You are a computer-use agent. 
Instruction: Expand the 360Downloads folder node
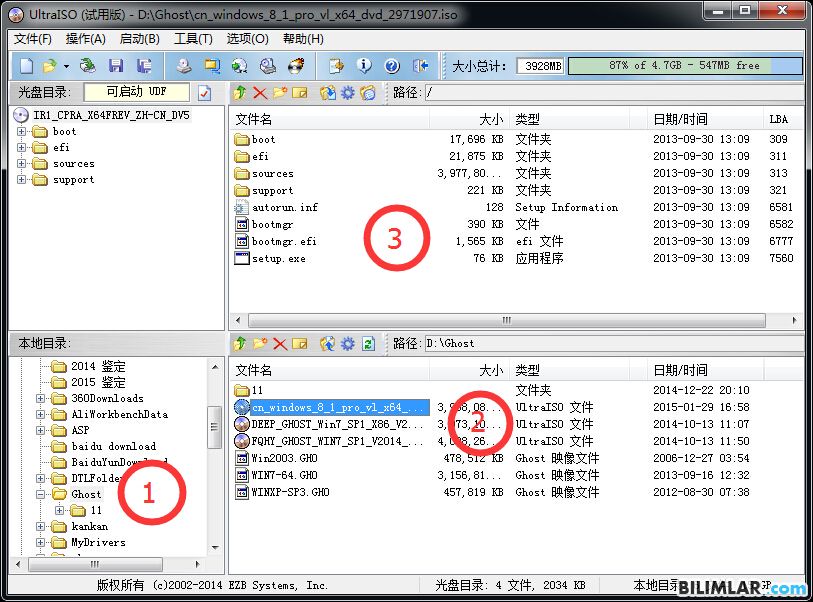40,399
